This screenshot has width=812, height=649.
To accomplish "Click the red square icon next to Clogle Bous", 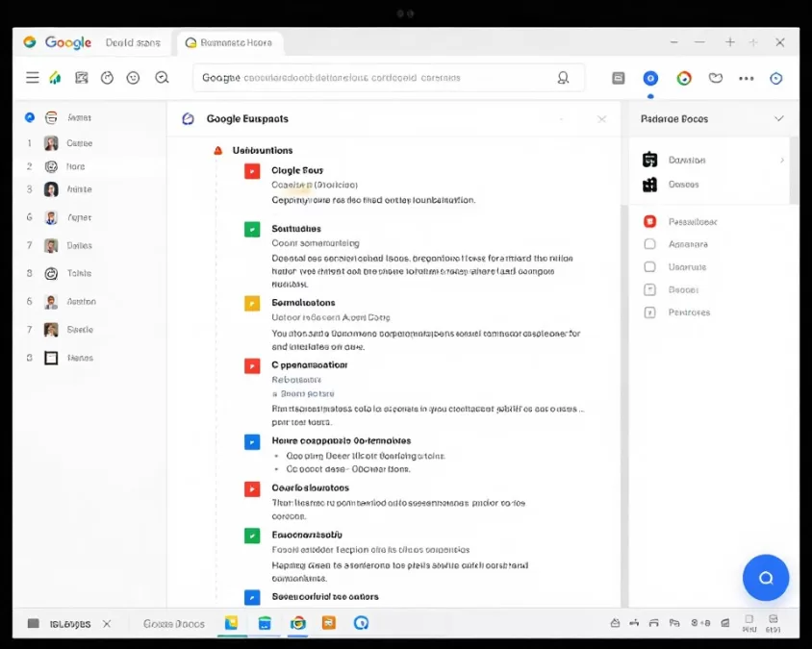I will click(x=252, y=171).
